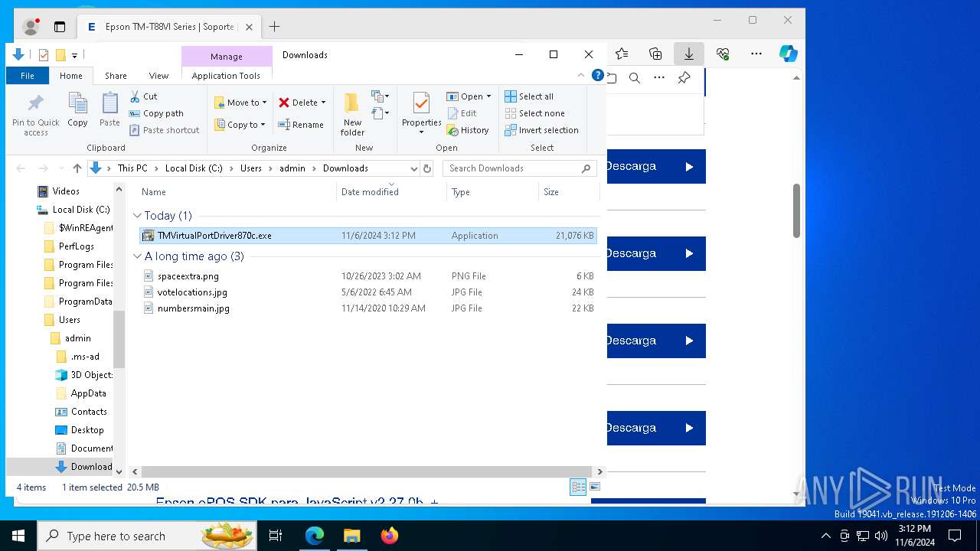Expand address bar history dropdown
The height and width of the screenshot is (551, 980).
(x=414, y=168)
